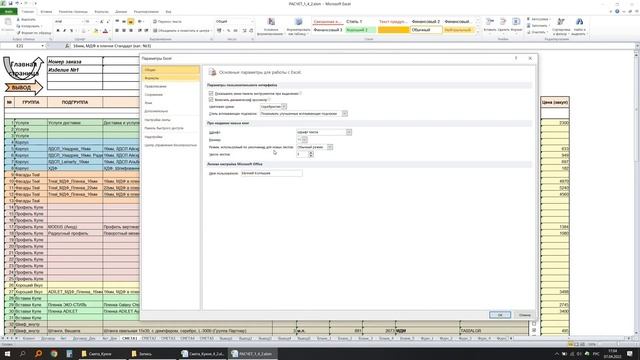This screenshot has height=360, width=640.
Task: Open default view for new sheets dropdown
Action: click(x=330, y=147)
